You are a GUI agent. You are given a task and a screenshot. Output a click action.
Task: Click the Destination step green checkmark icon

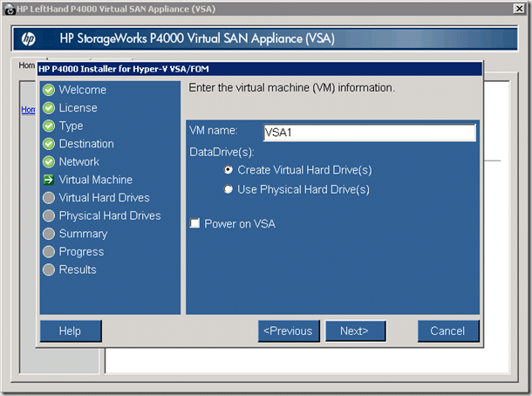coord(49,144)
